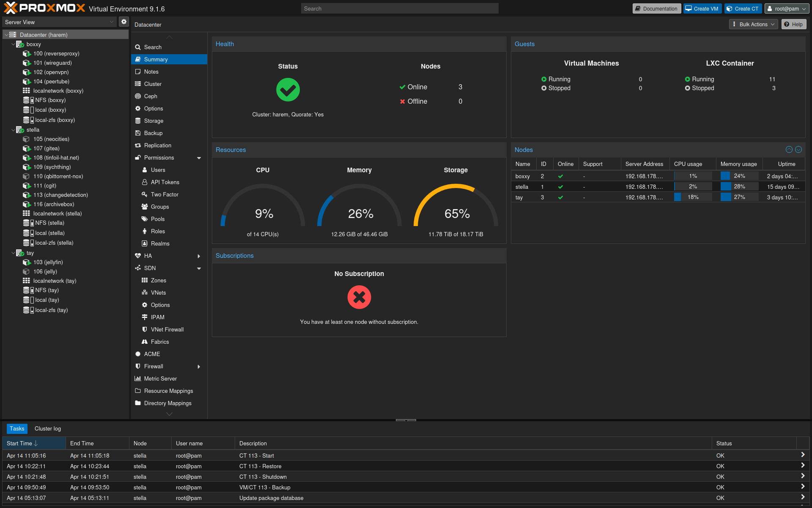812x508 pixels.
Task: Open the Server View dropdown
Action: tap(59, 22)
